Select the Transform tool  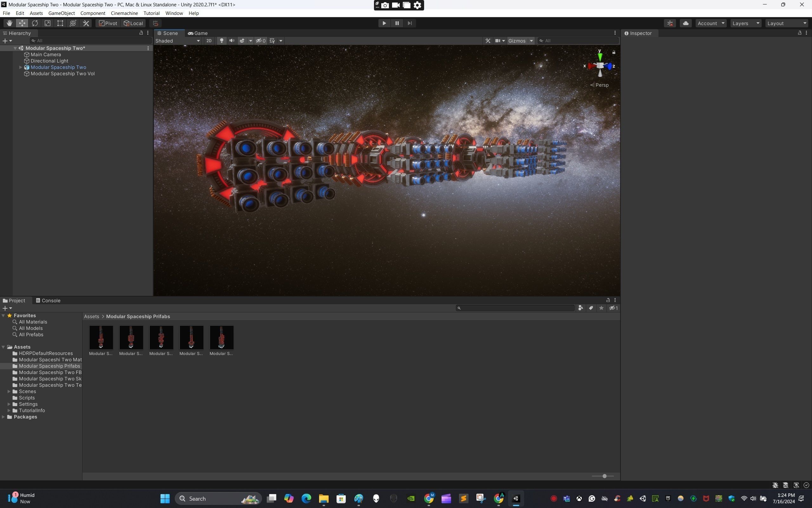click(73, 23)
